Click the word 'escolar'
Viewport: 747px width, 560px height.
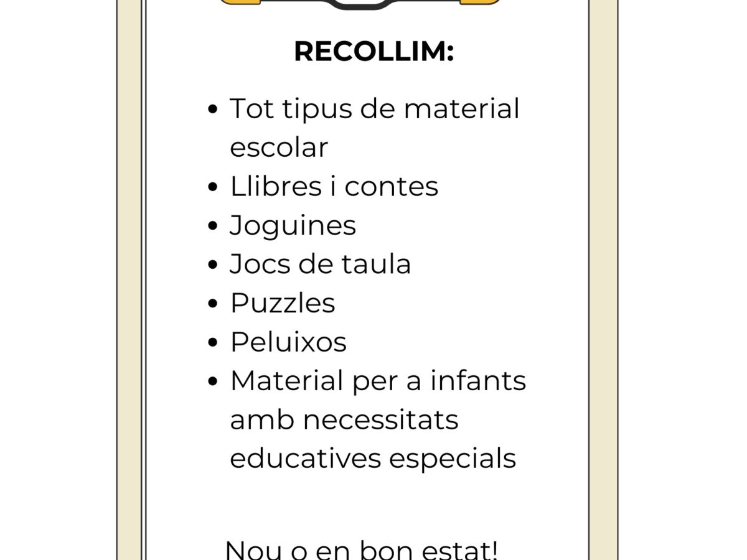pos(278,147)
